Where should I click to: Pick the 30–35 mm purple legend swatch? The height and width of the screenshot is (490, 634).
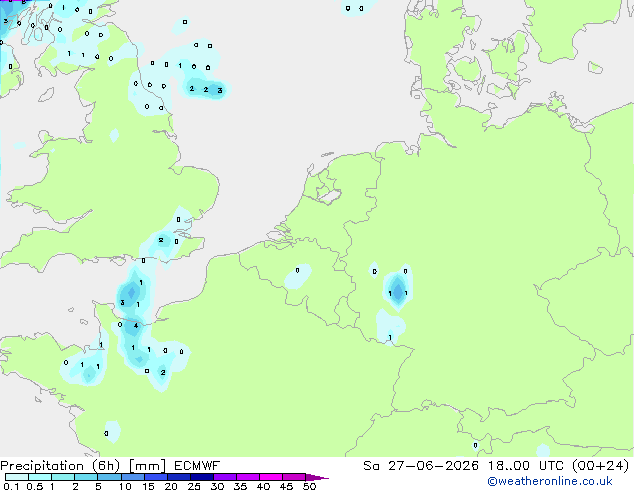(224, 477)
